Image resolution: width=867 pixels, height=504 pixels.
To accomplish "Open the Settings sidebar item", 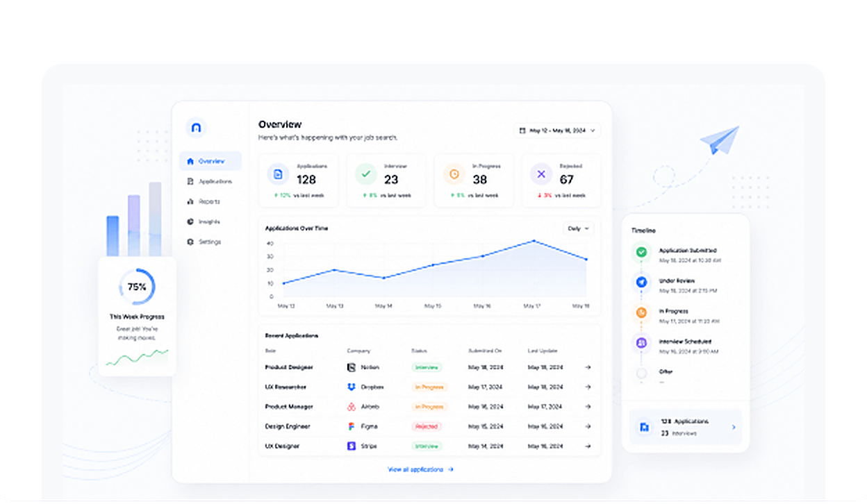I will click(x=210, y=242).
